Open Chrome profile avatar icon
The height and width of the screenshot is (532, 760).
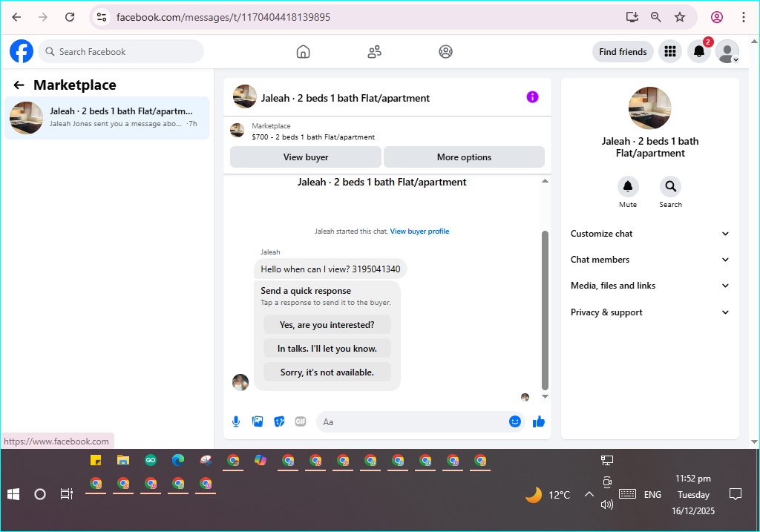[x=717, y=18]
